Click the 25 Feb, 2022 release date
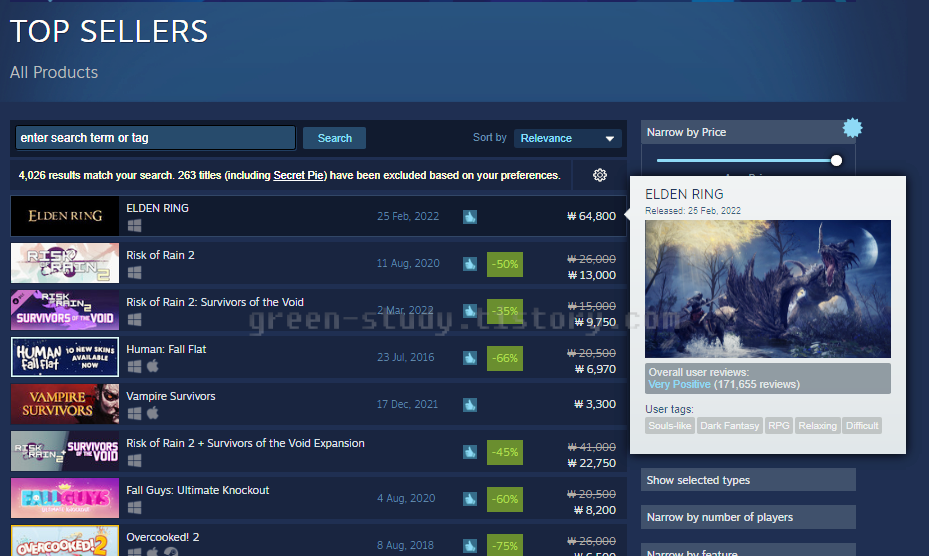Screen dimensions: 929x556 pyautogui.click(x=408, y=216)
